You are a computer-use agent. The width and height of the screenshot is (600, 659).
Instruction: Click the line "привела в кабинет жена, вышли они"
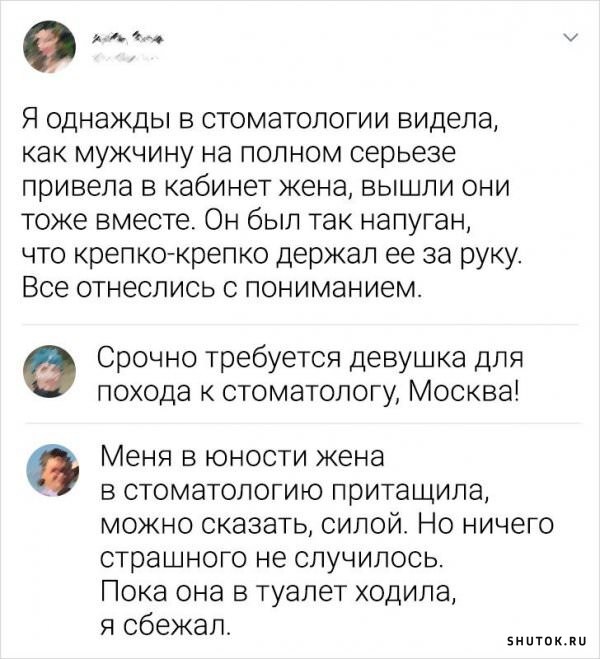coord(266,187)
